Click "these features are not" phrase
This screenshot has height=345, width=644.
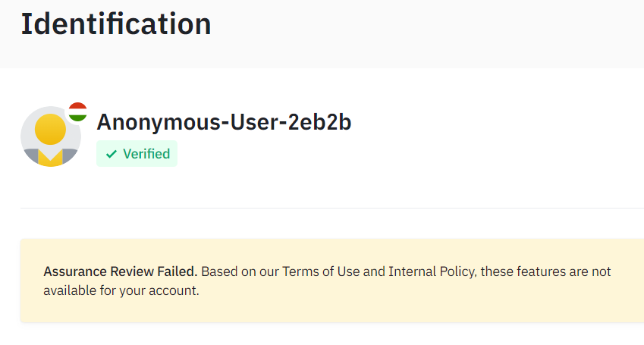click(546, 271)
